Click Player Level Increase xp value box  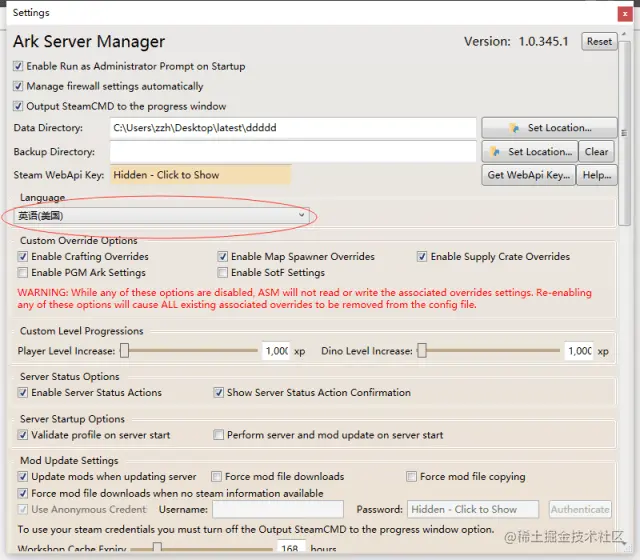[x=276, y=351]
